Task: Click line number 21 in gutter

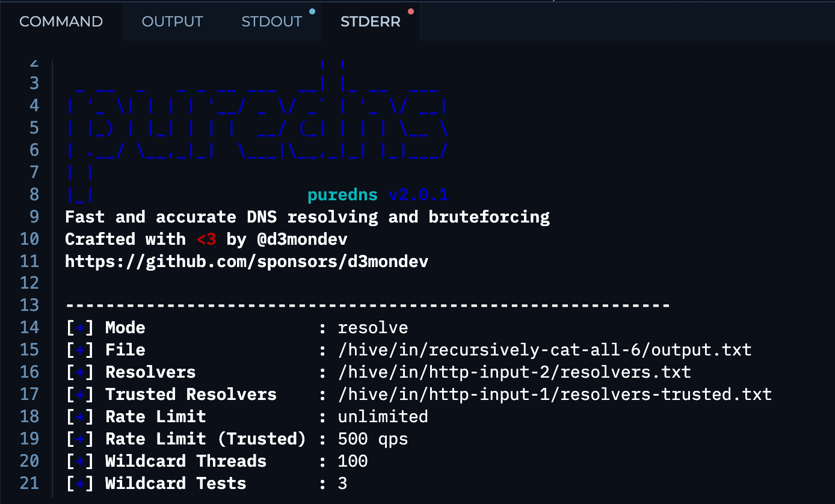Action: click(29, 484)
